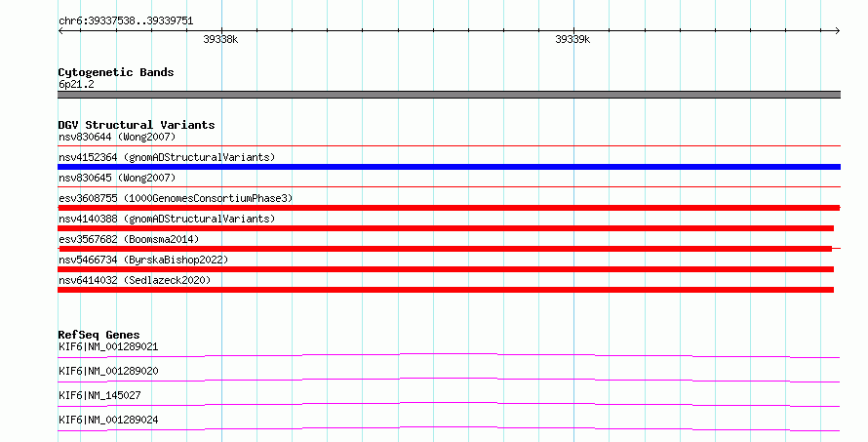
Task: Select the red bar for nsv6414032
Action: click(446, 290)
